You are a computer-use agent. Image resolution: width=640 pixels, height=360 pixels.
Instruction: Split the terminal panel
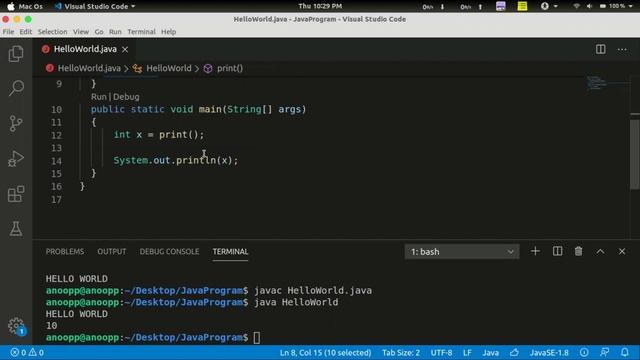click(x=557, y=251)
